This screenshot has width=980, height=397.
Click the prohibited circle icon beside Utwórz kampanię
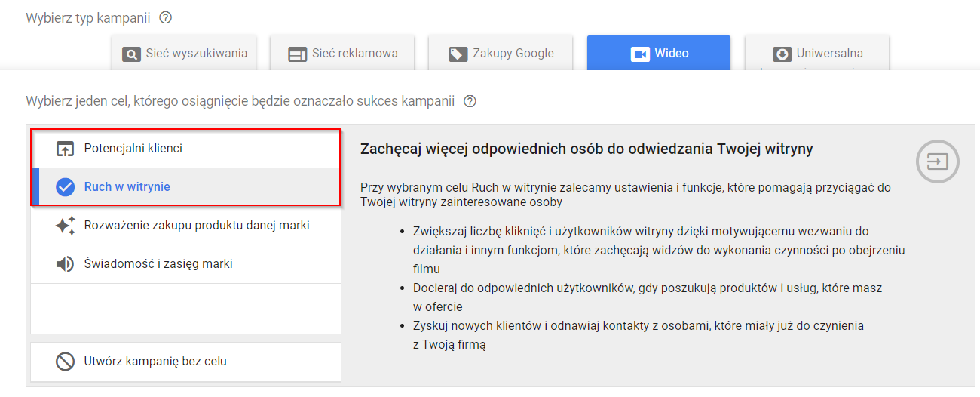point(66,362)
